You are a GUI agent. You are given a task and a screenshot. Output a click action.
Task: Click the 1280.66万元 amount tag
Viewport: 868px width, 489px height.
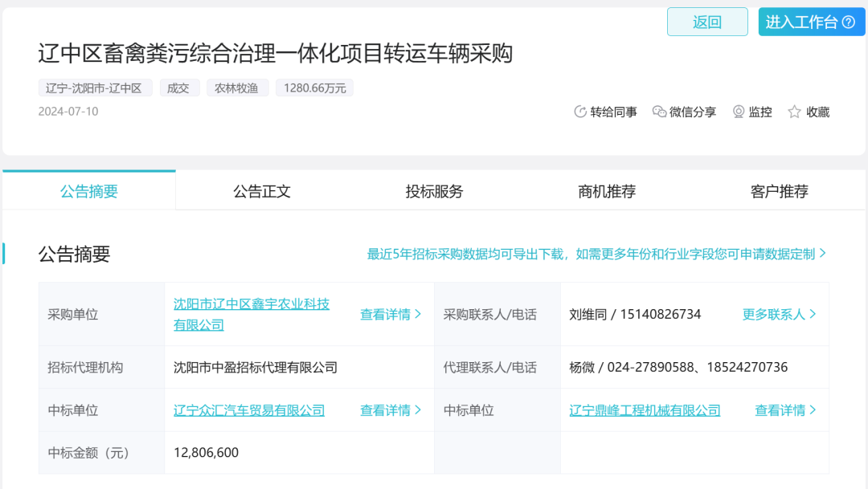pyautogui.click(x=314, y=88)
